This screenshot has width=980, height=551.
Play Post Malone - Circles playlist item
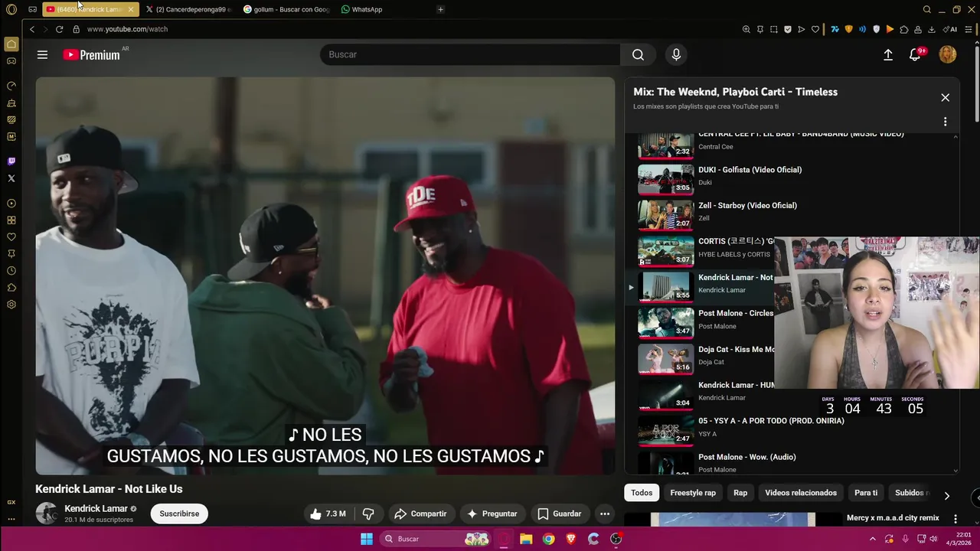point(701,322)
